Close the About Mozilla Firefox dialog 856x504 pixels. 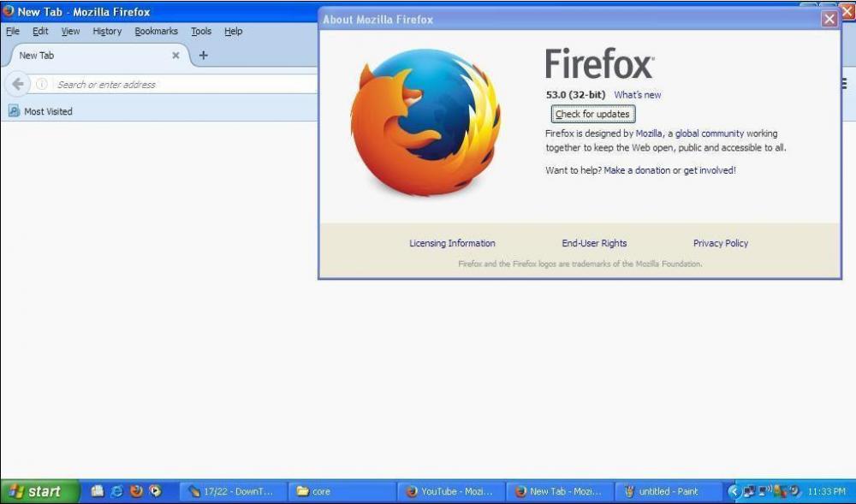829,19
